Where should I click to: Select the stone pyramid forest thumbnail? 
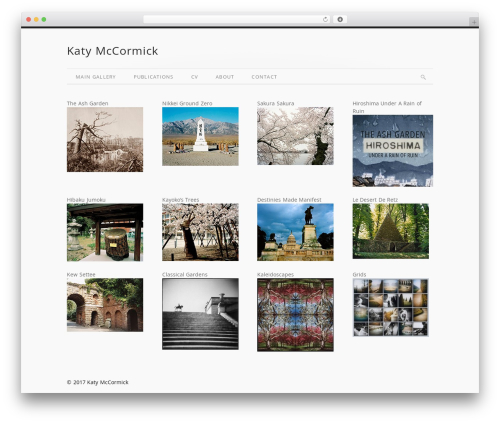click(391, 231)
